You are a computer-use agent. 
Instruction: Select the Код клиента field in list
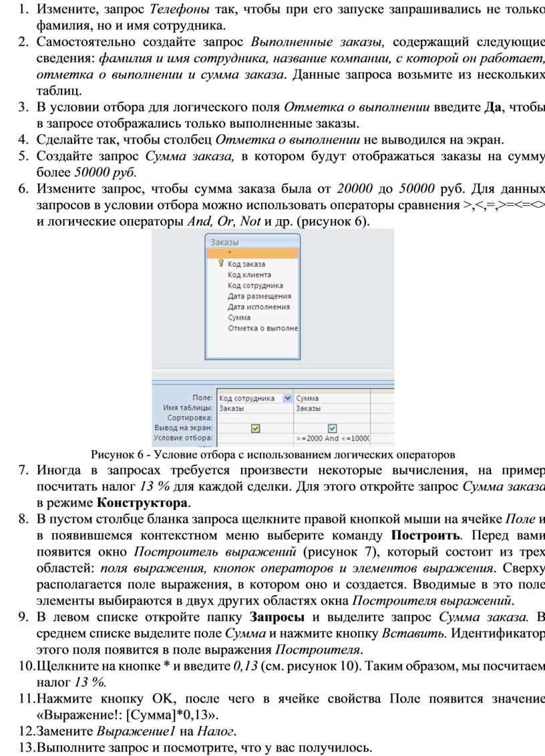(x=249, y=274)
